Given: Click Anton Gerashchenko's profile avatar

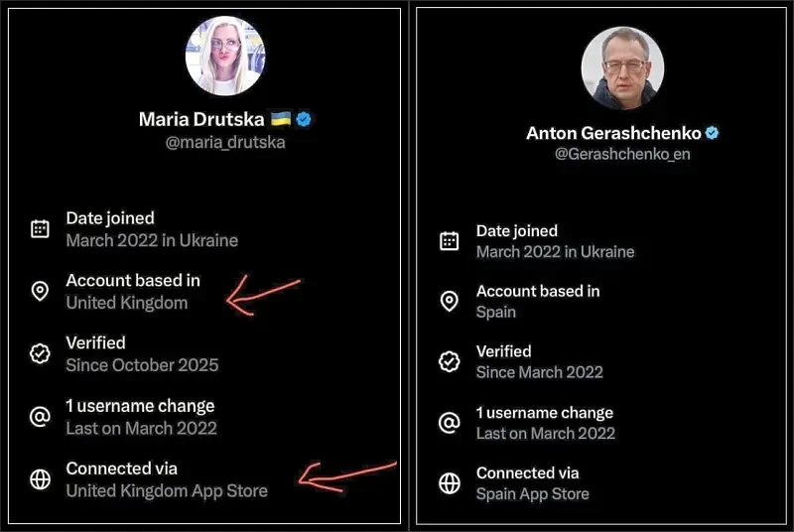Looking at the screenshot, I should click(621, 66).
